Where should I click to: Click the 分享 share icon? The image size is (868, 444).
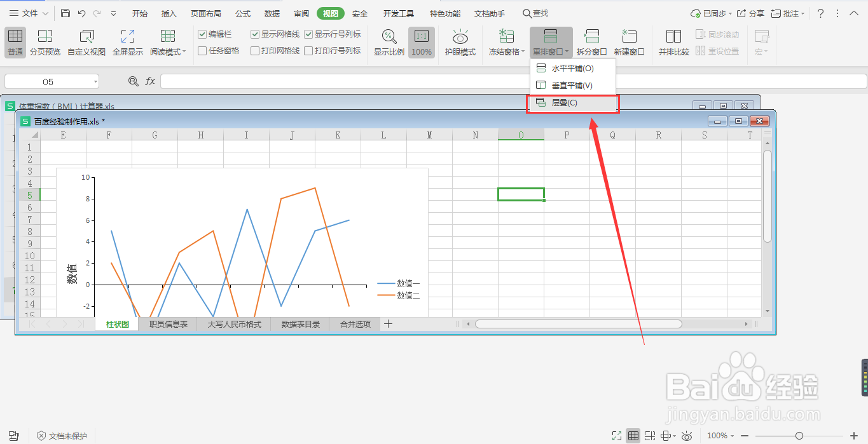pos(750,13)
